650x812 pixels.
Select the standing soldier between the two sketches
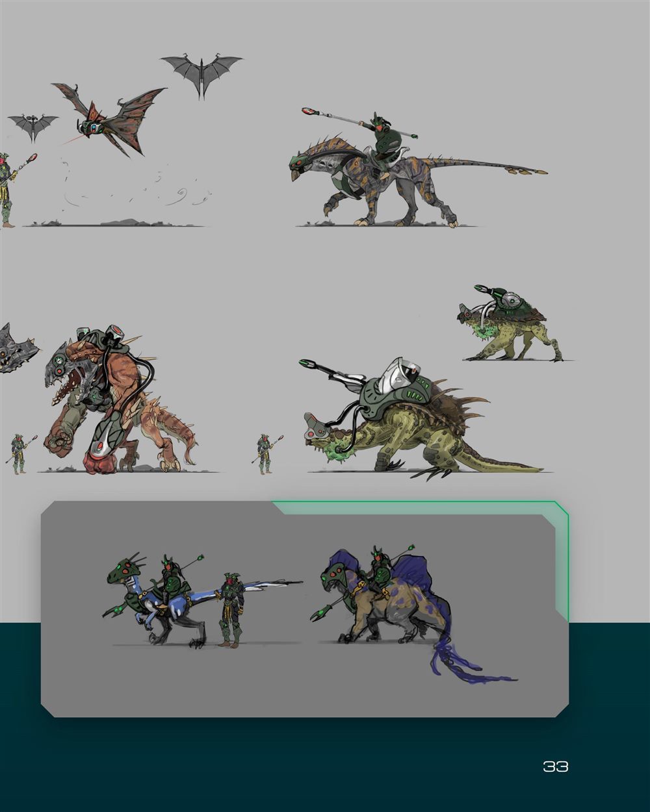click(x=231, y=609)
